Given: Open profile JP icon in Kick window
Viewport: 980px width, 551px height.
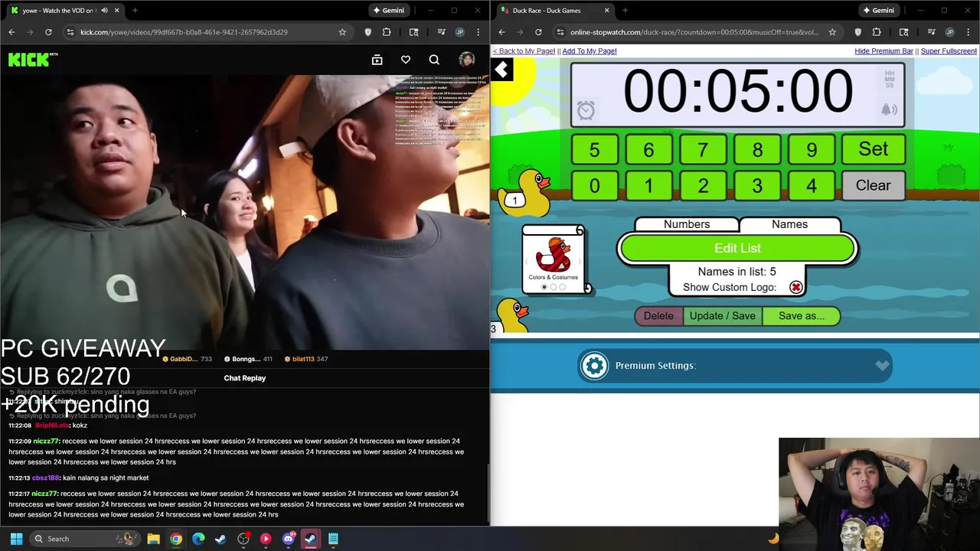Looking at the screenshot, I should (x=459, y=32).
